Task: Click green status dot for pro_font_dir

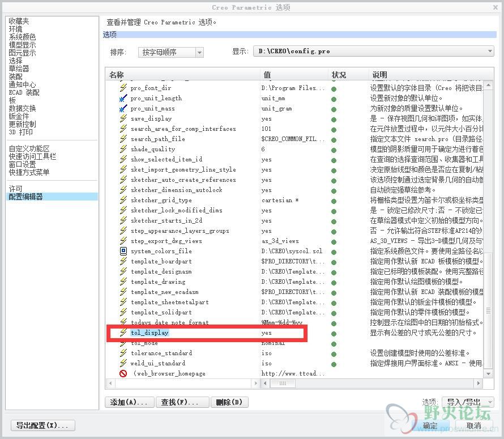Action: [x=334, y=89]
